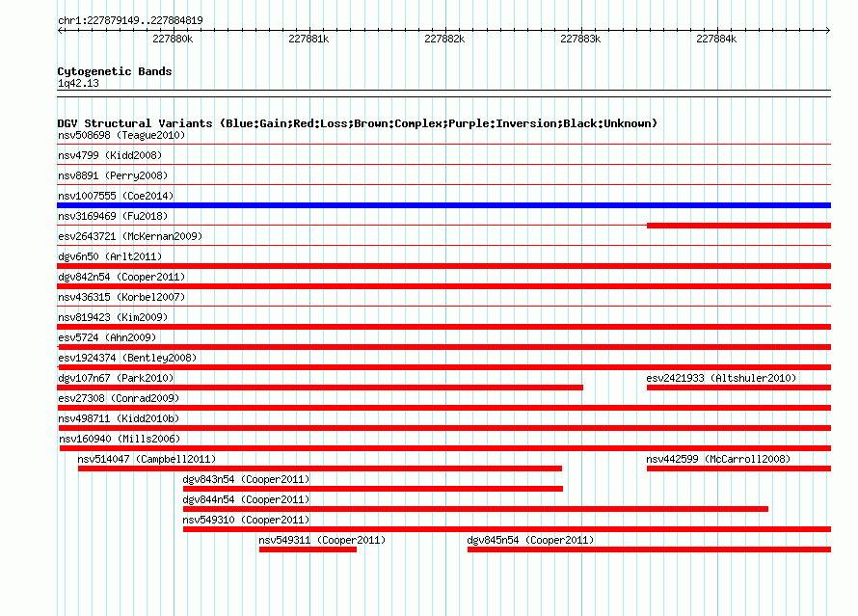
Task: Open nsv436315 (Korbel2007) variant
Action: (x=121, y=297)
